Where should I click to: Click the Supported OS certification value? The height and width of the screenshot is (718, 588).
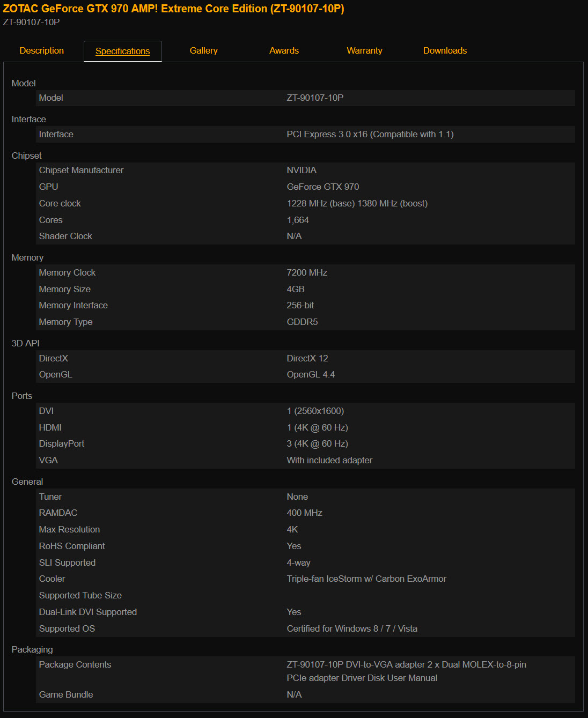351,628
